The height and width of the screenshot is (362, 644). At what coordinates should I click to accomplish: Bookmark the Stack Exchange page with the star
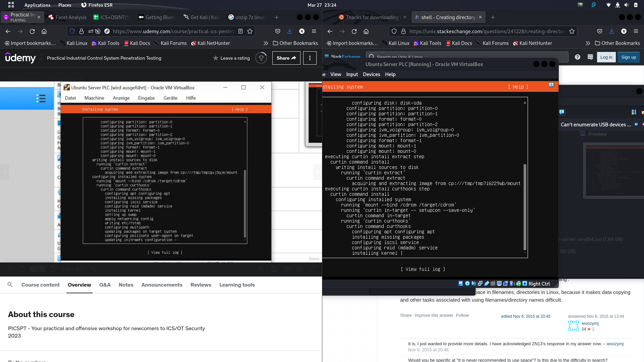click(572, 31)
